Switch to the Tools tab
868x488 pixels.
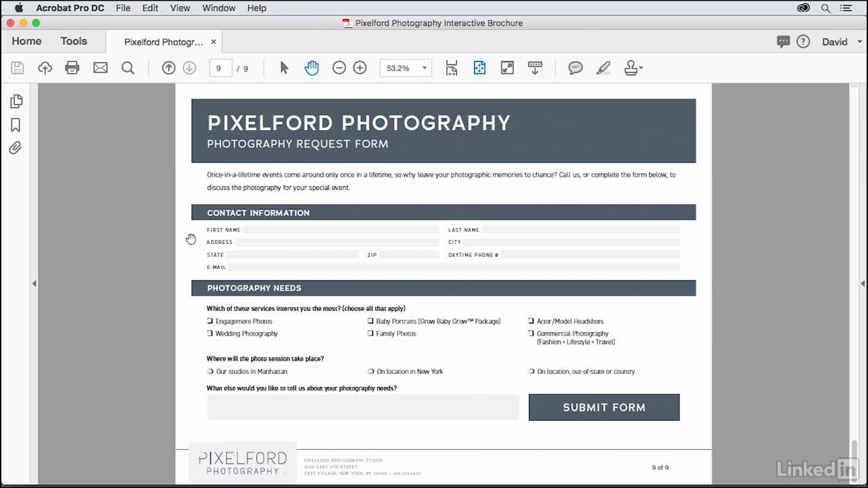74,41
